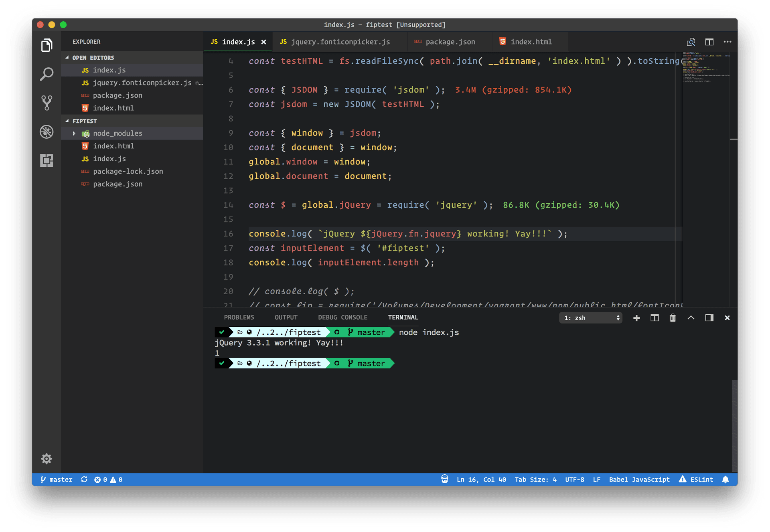Open the Extensions view
This screenshot has width=770, height=532.
click(x=47, y=160)
